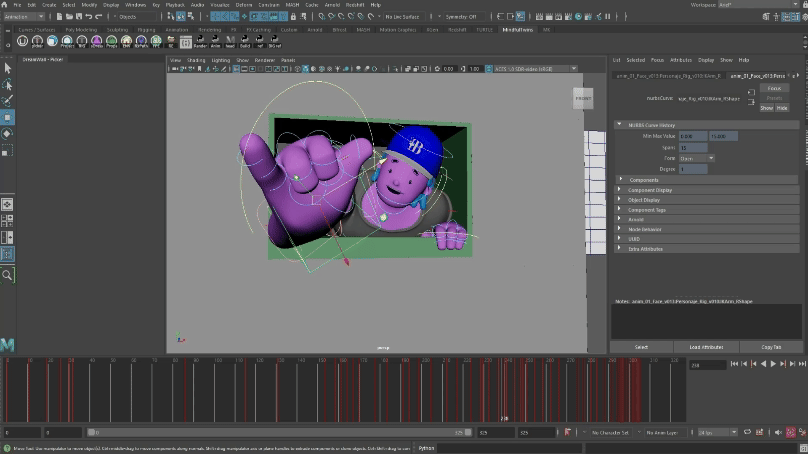Viewport: 808px width, 454px height.
Task: Click the FRONT view cube
Action: click(583, 98)
